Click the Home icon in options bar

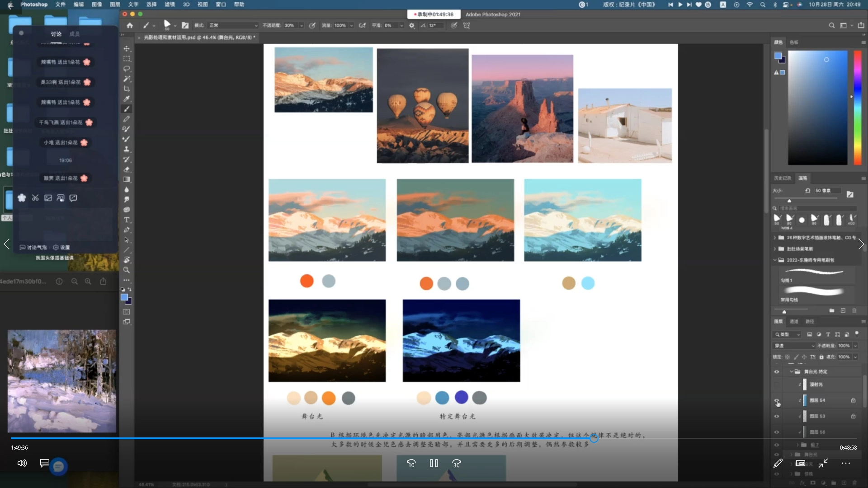[130, 25]
